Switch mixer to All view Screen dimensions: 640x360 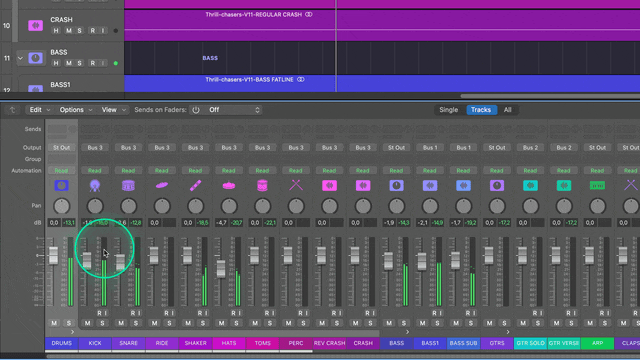tap(507, 110)
